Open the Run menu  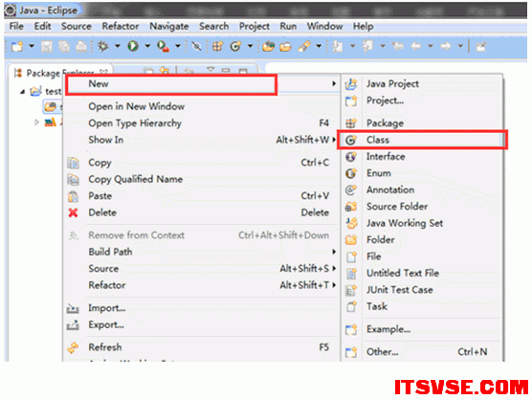pos(288,26)
